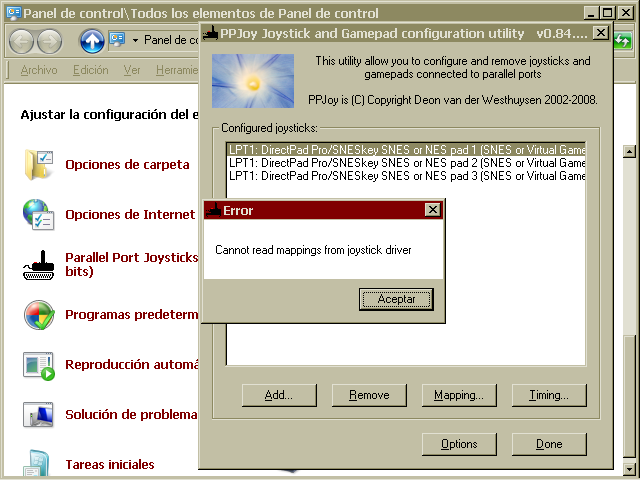640x480 pixels.
Task: Open Opciones de Internet link
Action: point(130,215)
